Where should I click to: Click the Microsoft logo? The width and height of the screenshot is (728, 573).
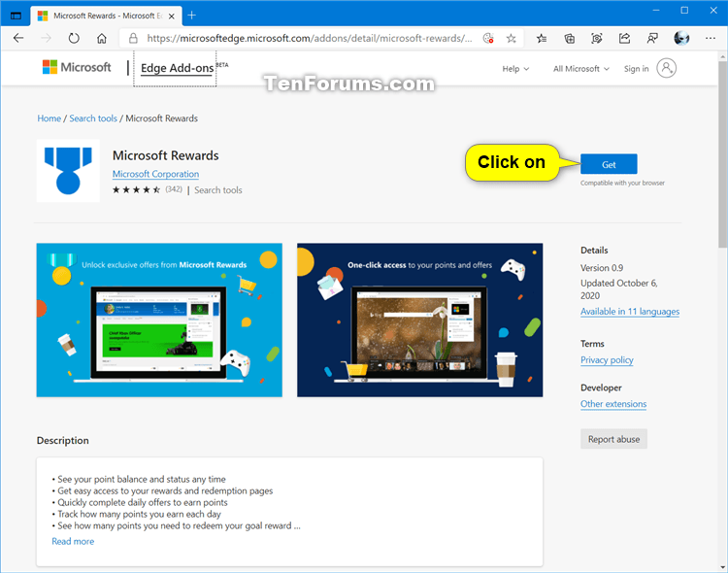77,67
